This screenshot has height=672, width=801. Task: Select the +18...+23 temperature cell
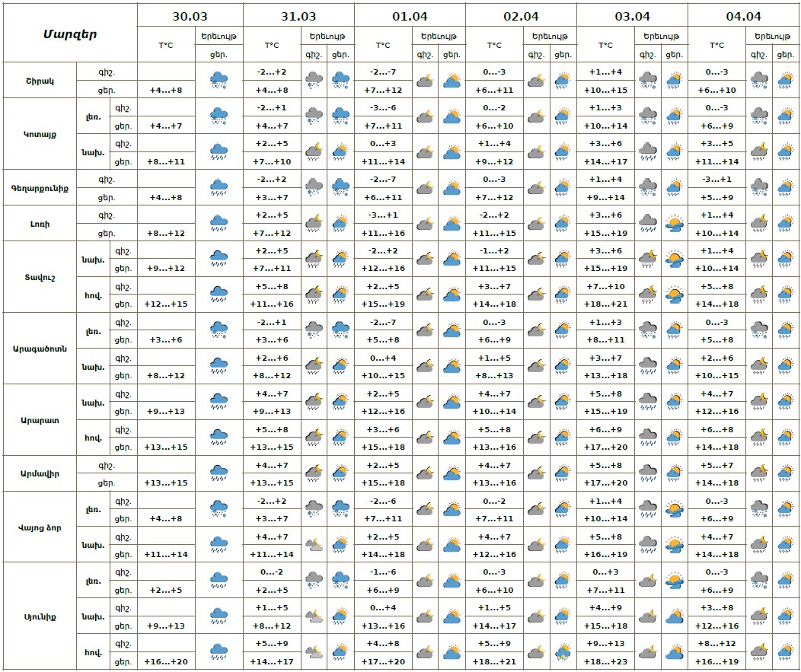point(605,662)
